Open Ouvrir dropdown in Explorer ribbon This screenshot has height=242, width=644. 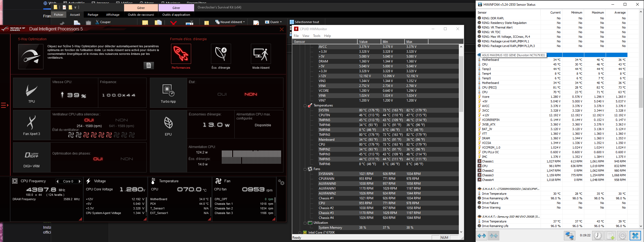(x=273, y=22)
